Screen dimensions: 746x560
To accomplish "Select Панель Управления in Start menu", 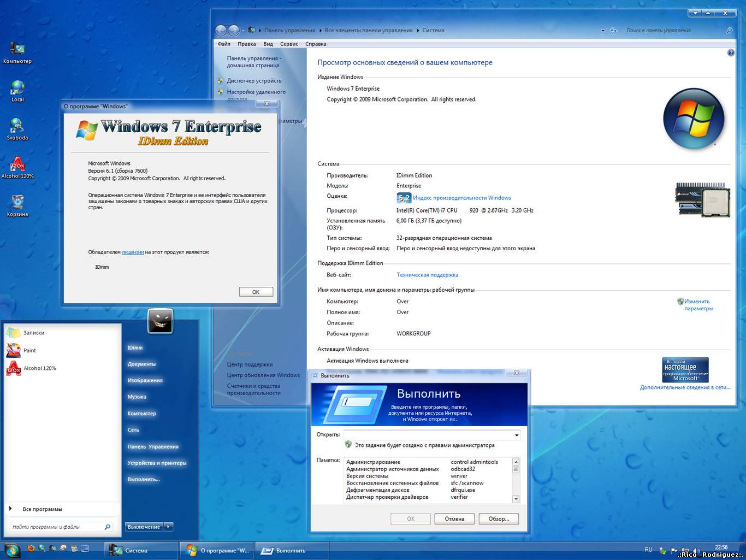I will click(x=153, y=446).
